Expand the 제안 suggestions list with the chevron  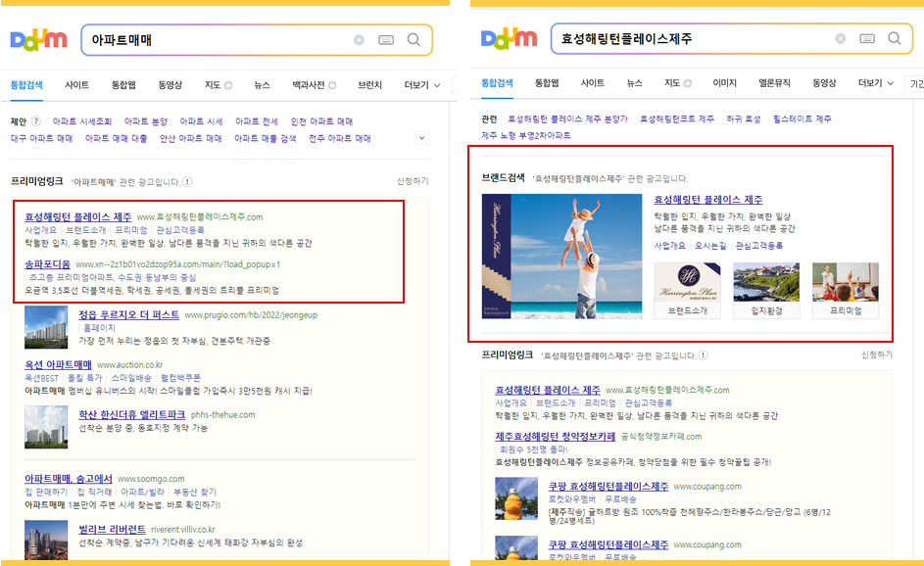point(421,138)
